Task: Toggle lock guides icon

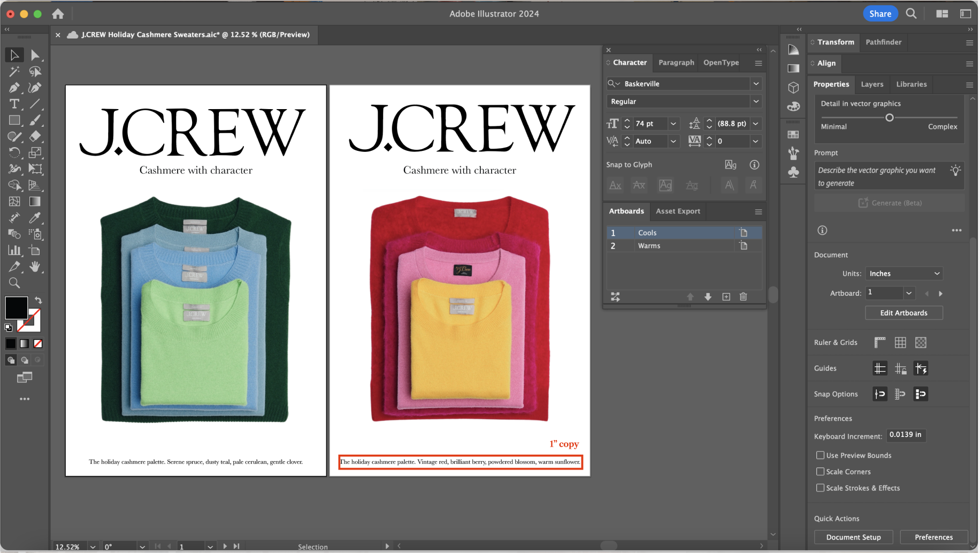Action: pyautogui.click(x=901, y=368)
